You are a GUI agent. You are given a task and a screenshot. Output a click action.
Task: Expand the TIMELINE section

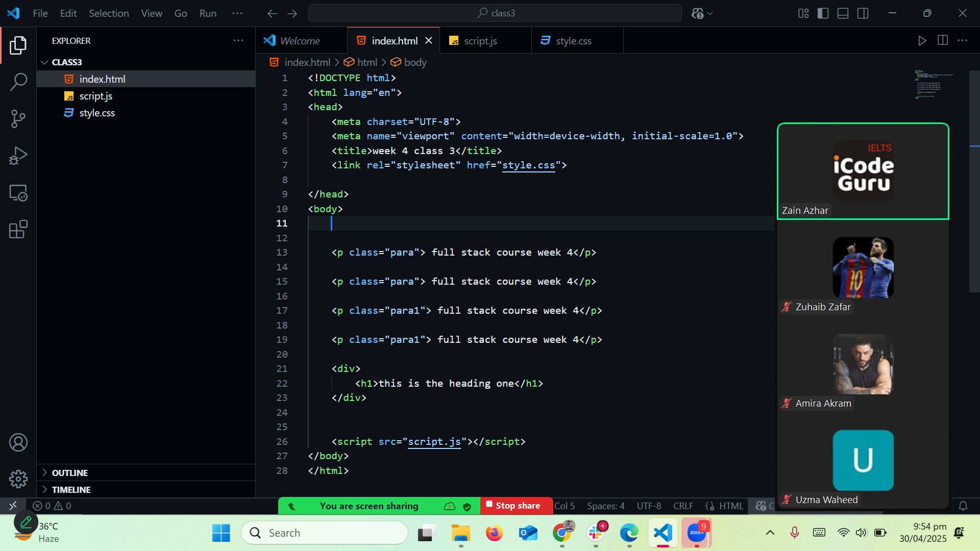[x=71, y=490]
